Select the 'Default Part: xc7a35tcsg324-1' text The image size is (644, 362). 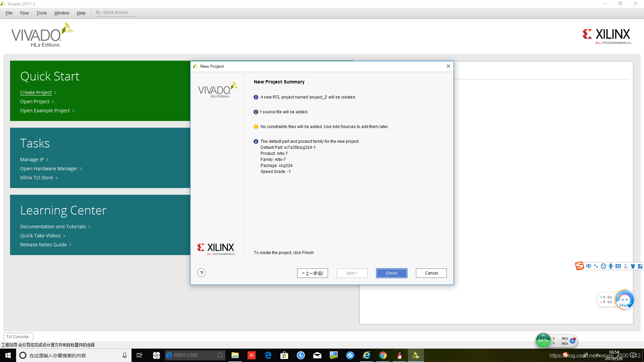tap(288, 147)
